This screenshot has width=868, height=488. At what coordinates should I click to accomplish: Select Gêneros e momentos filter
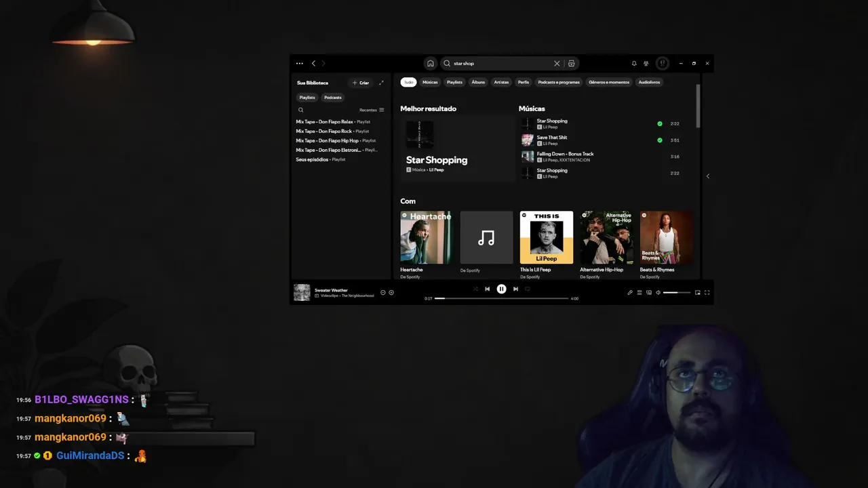click(x=609, y=82)
